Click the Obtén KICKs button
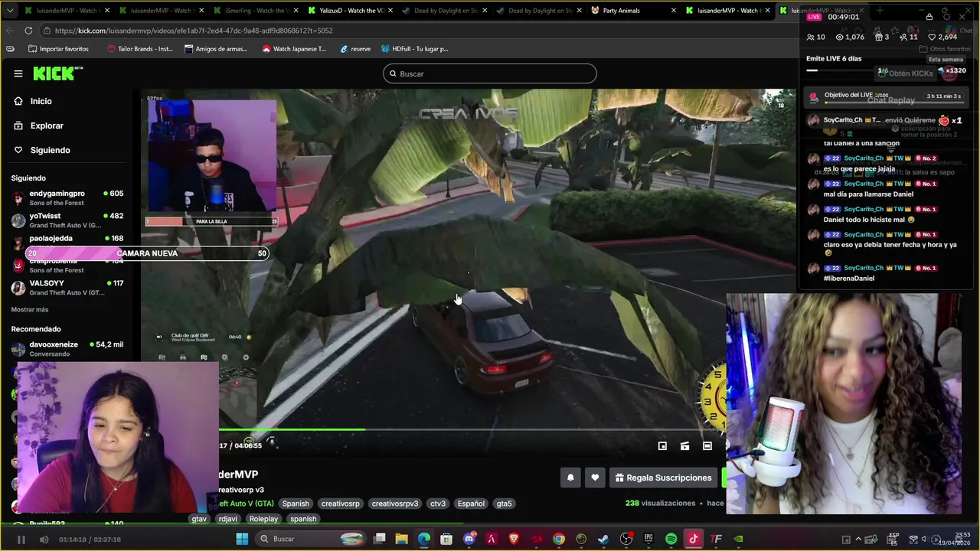This screenshot has height=551, width=980. (906, 73)
